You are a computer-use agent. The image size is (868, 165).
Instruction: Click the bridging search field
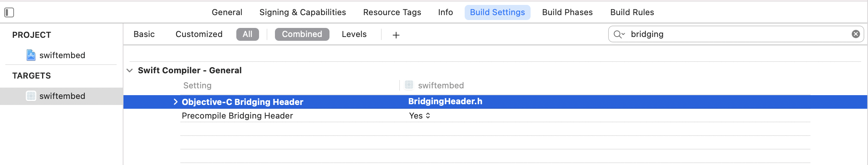736,34
